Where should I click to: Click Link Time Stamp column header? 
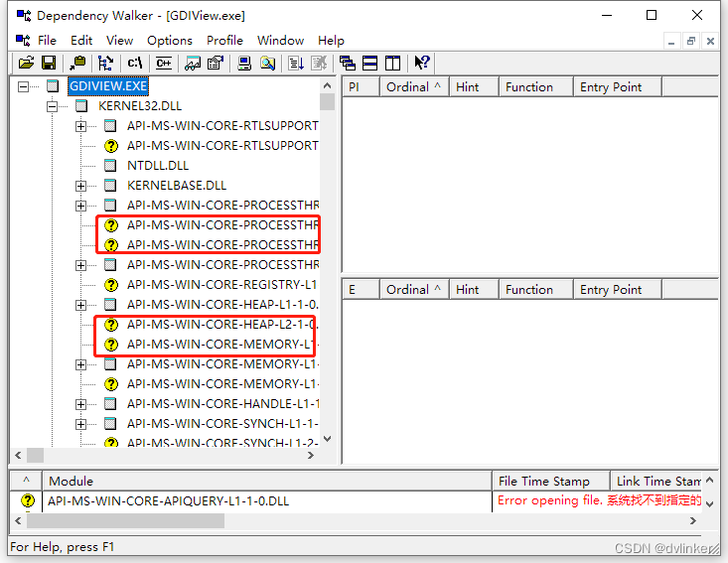pos(656,482)
